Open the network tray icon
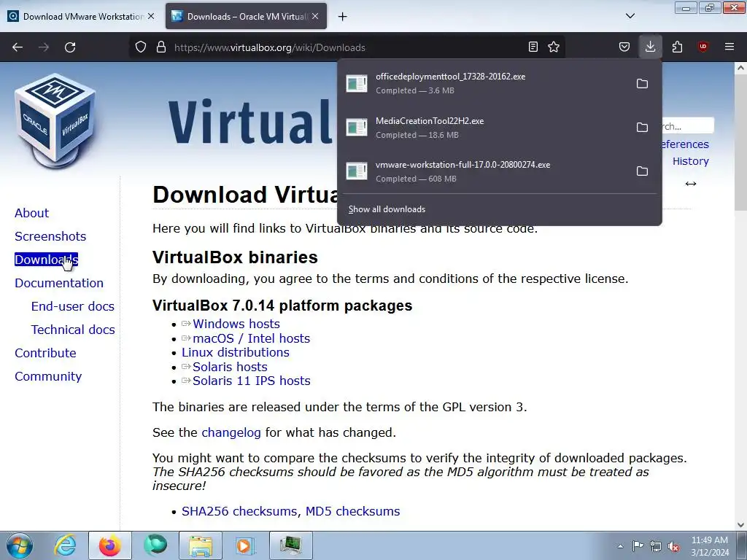 656,547
